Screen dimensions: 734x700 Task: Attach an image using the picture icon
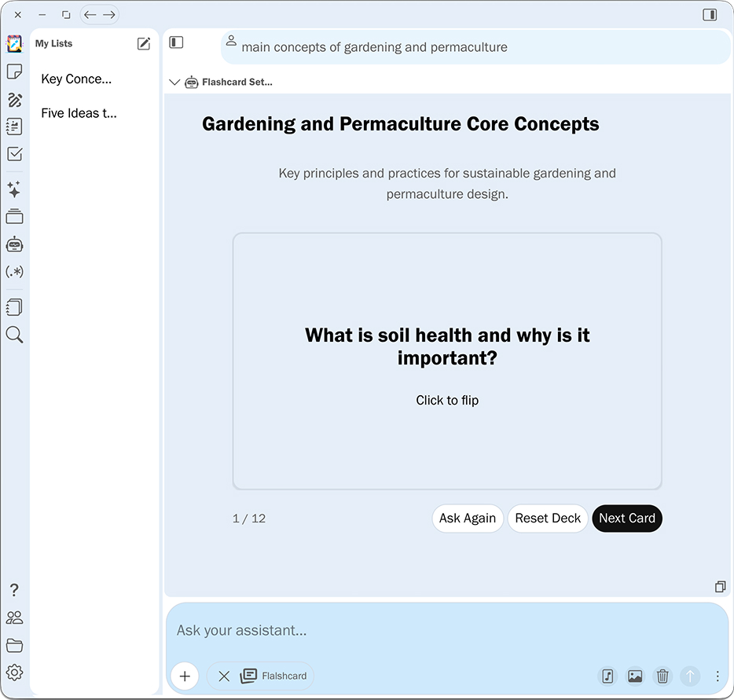click(635, 676)
